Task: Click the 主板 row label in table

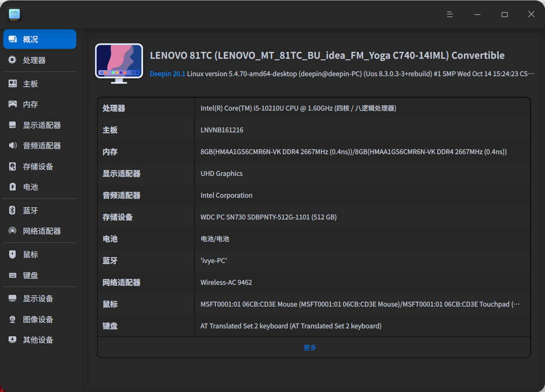Action: 110,130
